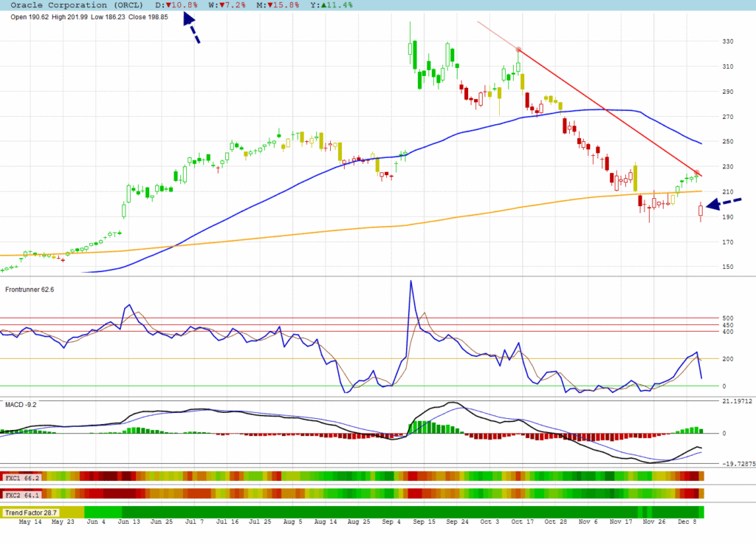The image size is (756, 543).
Task: Click the MACD -9.2 indicator label
Action: tap(21, 405)
